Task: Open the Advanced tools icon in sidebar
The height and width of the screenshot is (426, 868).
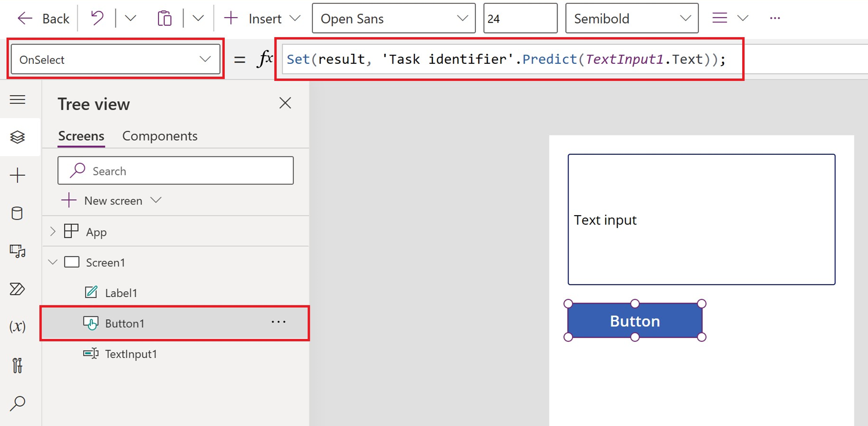Action: tap(18, 365)
